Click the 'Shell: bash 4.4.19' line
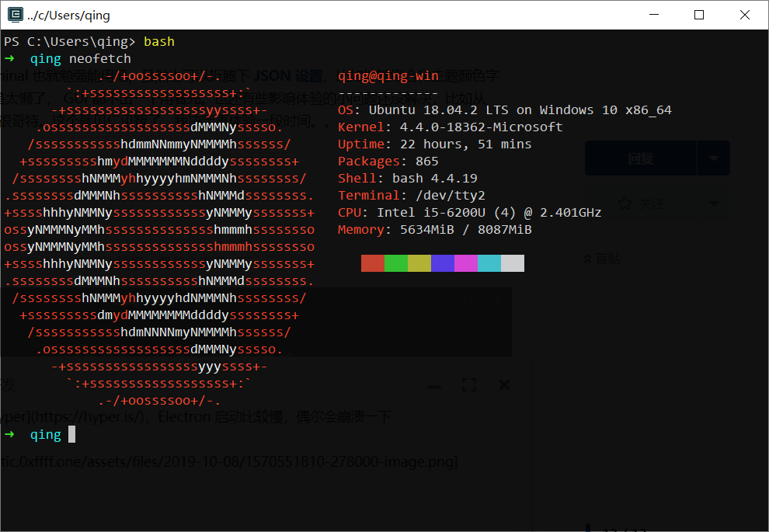 pyautogui.click(x=408, y=179)
